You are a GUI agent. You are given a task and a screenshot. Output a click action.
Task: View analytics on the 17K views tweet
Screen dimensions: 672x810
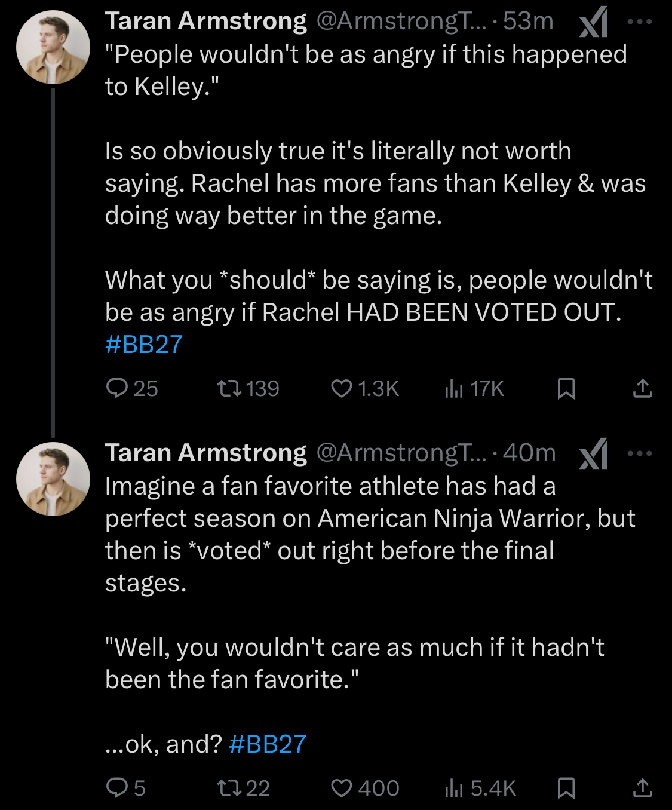pyautogui.click(x=454, y=388)
